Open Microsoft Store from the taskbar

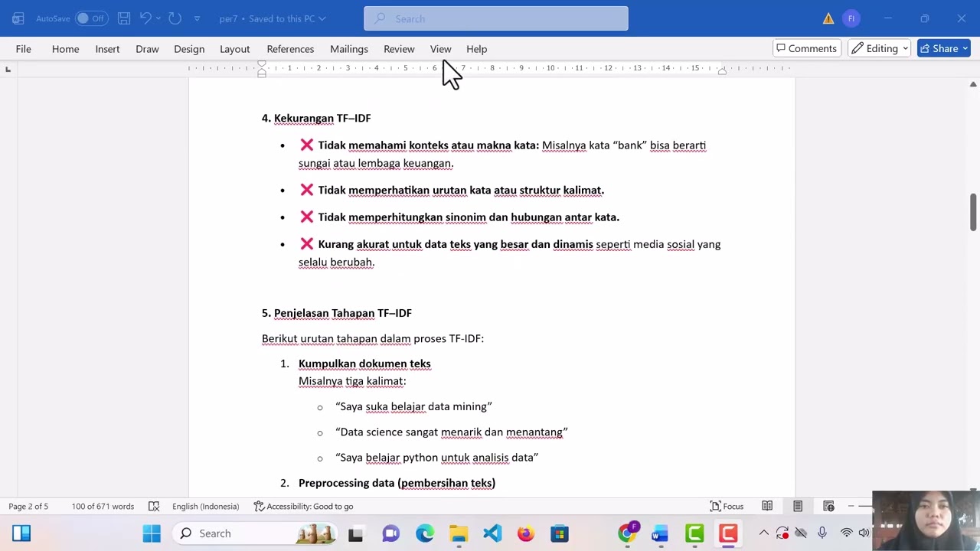pos(560,533)
